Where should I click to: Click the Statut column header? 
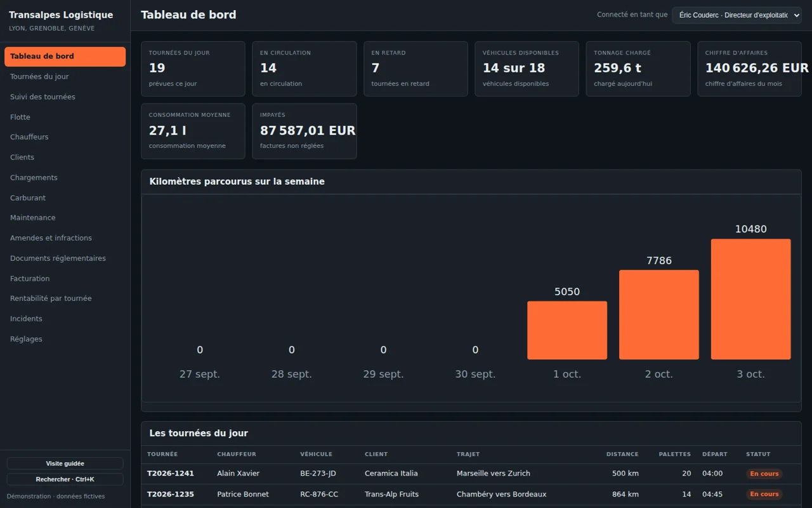(758, 455)
